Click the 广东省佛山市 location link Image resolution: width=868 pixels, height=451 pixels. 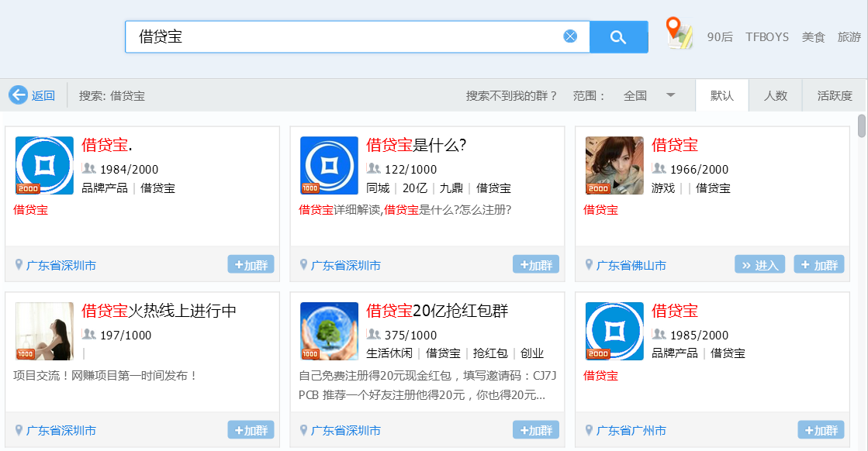631,265
